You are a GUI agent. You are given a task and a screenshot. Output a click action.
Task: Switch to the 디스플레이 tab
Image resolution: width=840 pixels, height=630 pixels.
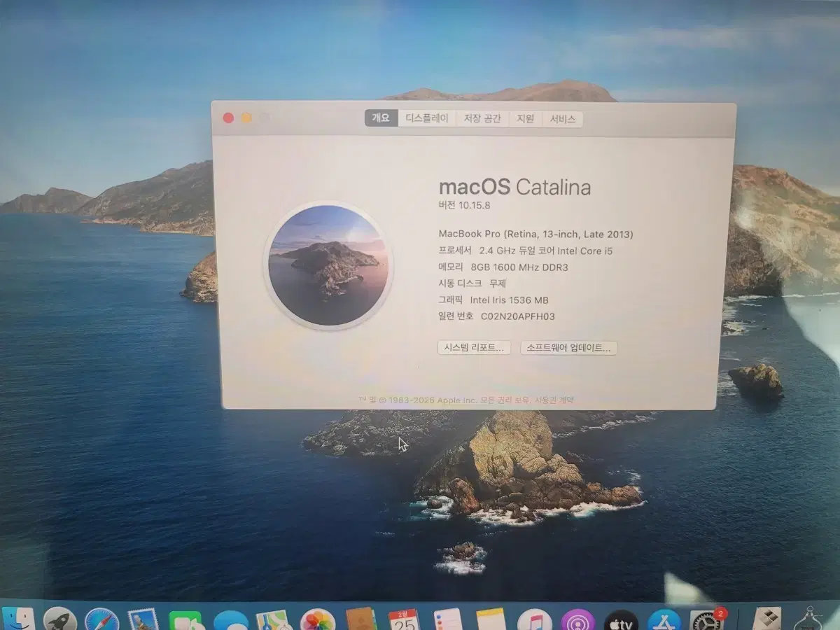427,118
